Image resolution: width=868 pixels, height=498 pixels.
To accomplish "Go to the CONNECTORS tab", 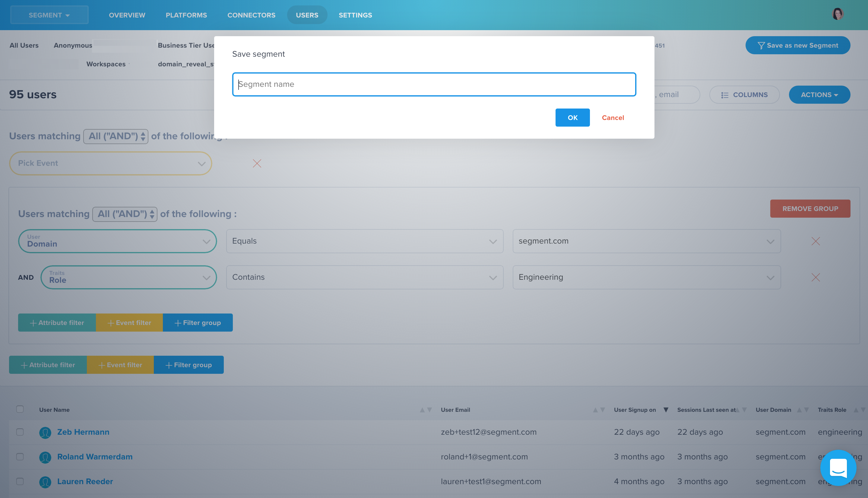I will click(x=251, y=15).
